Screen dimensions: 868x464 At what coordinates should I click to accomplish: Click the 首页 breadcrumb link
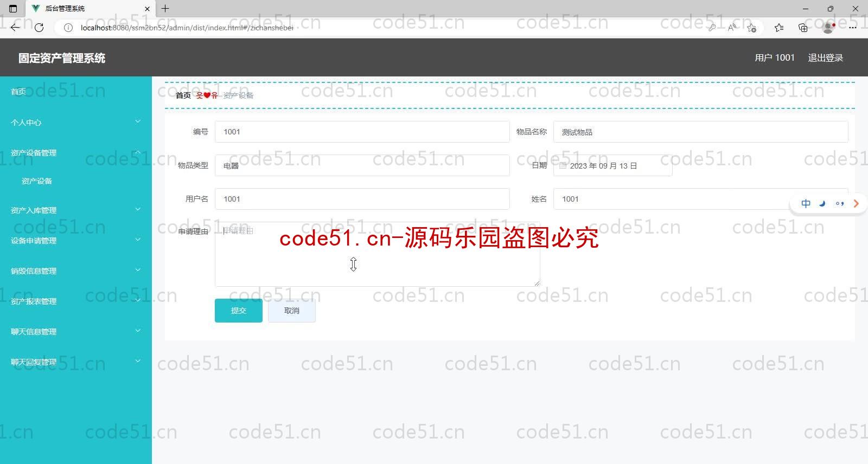183,95
